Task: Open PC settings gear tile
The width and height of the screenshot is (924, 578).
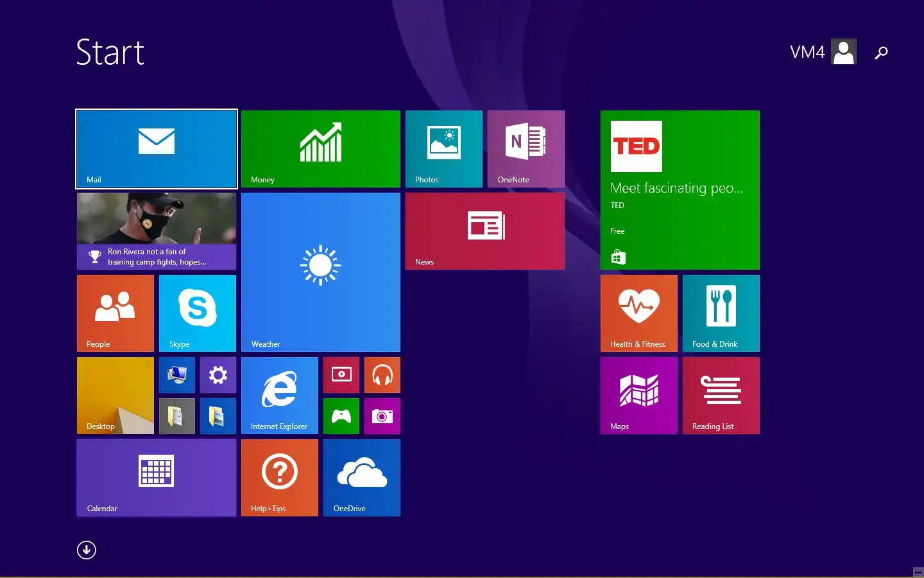Action: coord(218,375)
